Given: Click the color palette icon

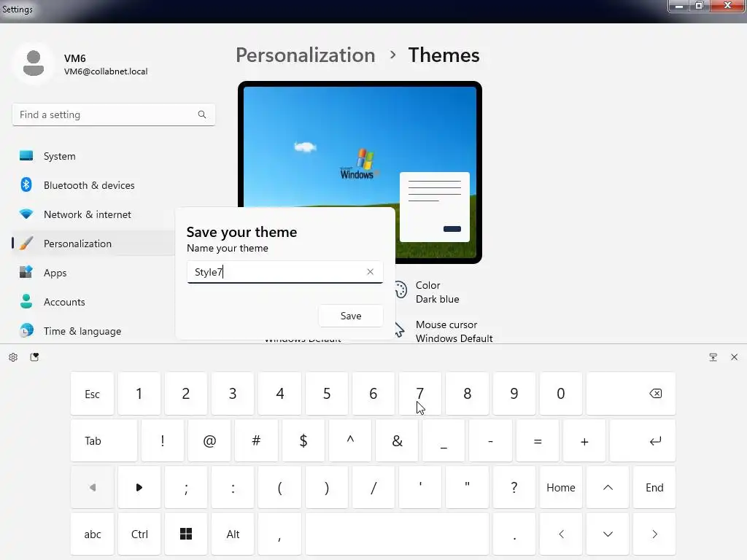Looking at the screenshot, I should pyautogui.click(x=400, y=289).
